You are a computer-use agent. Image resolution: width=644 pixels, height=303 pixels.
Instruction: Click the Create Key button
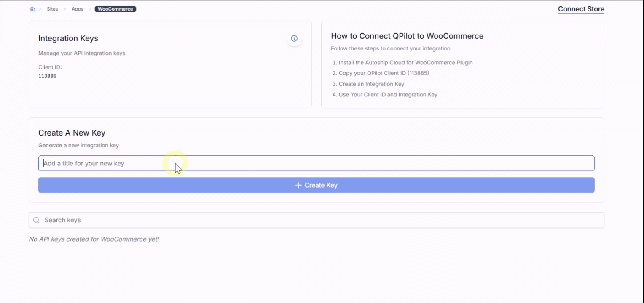[317, 185]
